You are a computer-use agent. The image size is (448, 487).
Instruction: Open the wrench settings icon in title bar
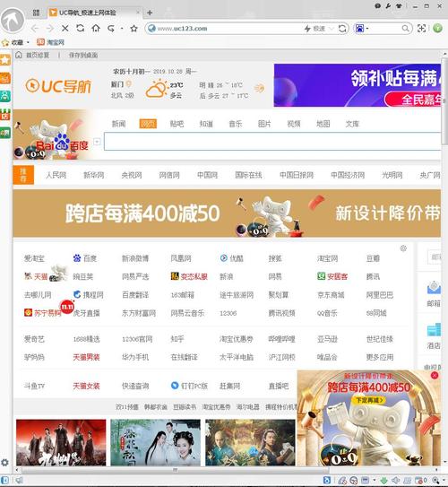[388, 5]
